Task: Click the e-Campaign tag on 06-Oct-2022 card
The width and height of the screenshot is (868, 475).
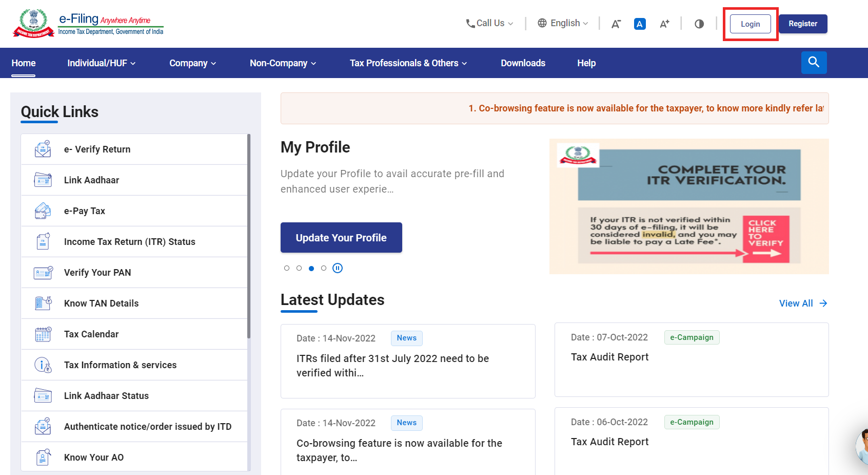Action: click(x=692, y=422)
